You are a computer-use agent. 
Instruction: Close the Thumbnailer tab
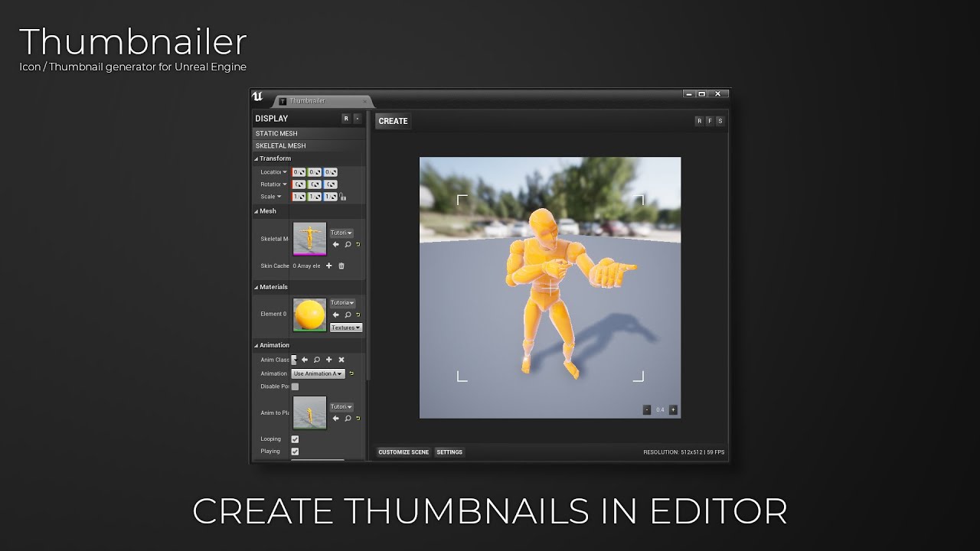pyautogui.click(x=366, y=101)
